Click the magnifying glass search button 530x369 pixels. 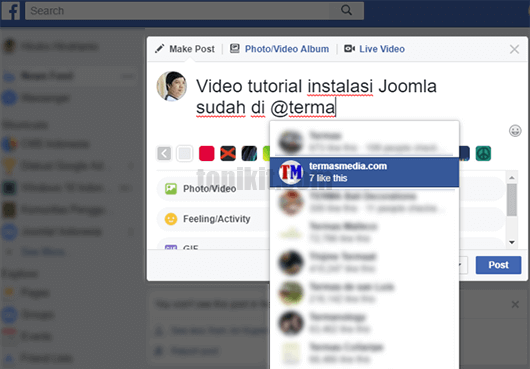(x=346, y=10)
